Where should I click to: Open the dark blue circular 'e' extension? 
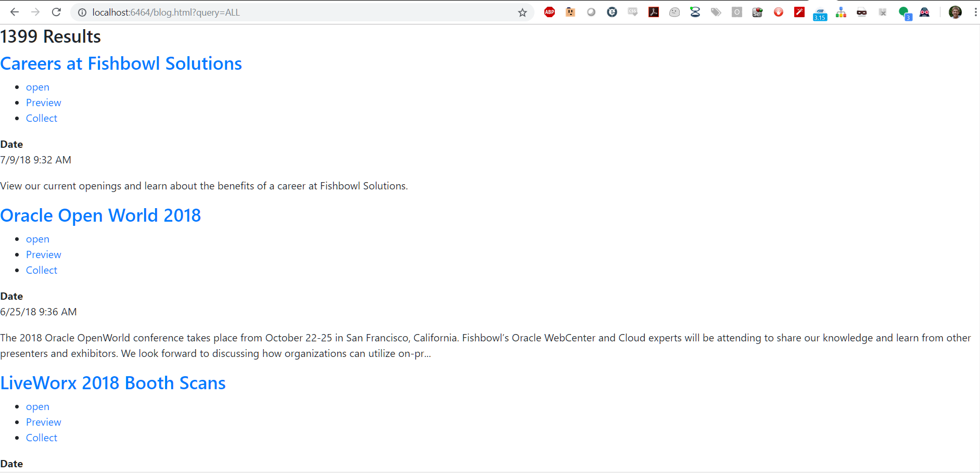click(x=612, y=12)
